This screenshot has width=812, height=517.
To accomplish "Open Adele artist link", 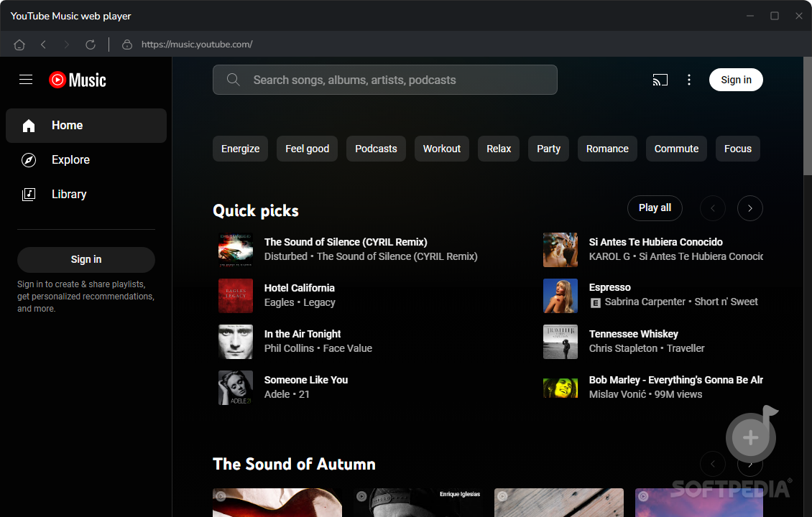I will click(277, 394).
